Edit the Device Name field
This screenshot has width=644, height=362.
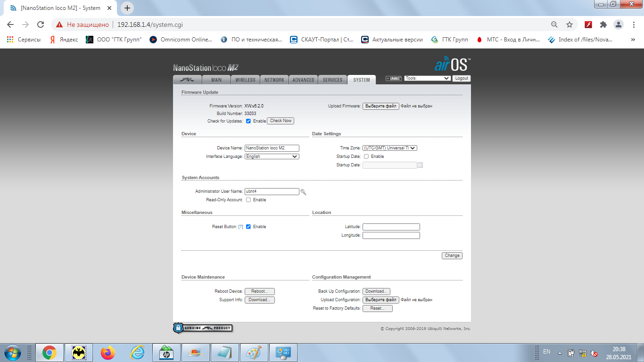[272, 148]
